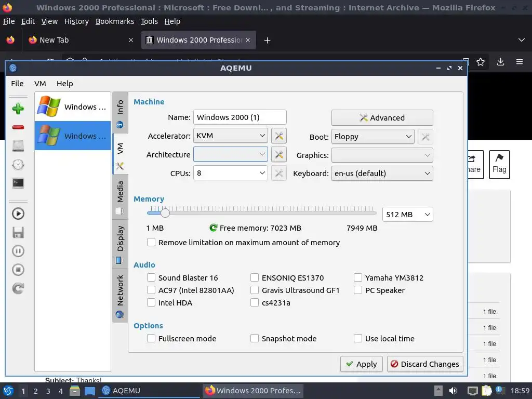Expand the Graphics dropdown
The image size is (532, 399).
(x=382, y=155)
